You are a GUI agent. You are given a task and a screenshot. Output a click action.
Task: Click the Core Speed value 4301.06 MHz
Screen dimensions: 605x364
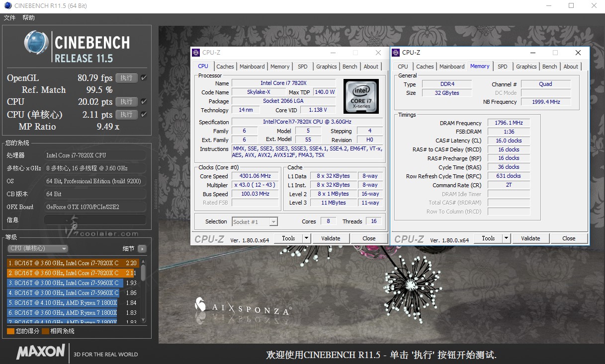click(x=256, y=176)
